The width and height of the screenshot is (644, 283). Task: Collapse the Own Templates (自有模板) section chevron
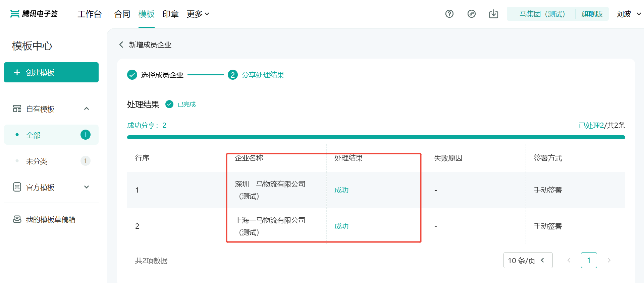(87, 109)
